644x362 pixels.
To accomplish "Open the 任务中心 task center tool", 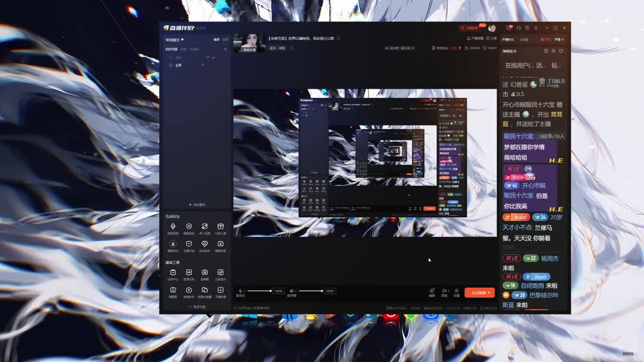I will click(173, 275).
